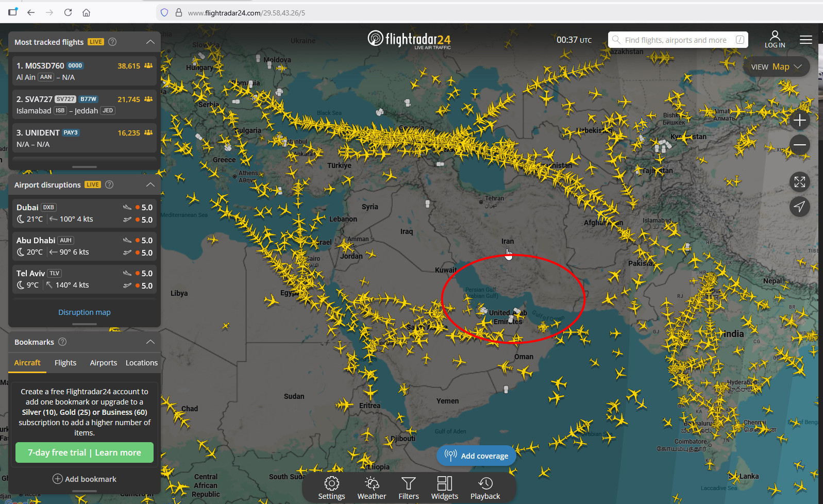Select the Locations bookmarks tab
Viewport: 823px width, 504px height.
coord(142,363)
